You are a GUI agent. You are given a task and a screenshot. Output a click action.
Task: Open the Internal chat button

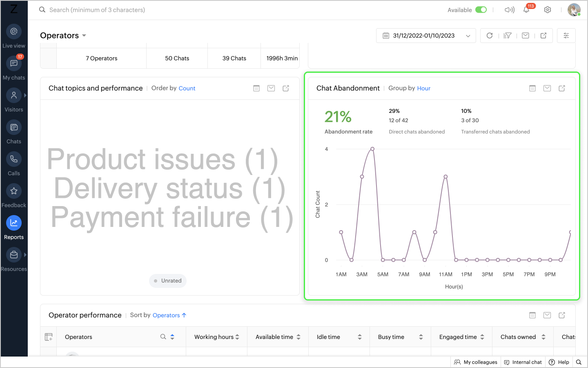point(523,362)
